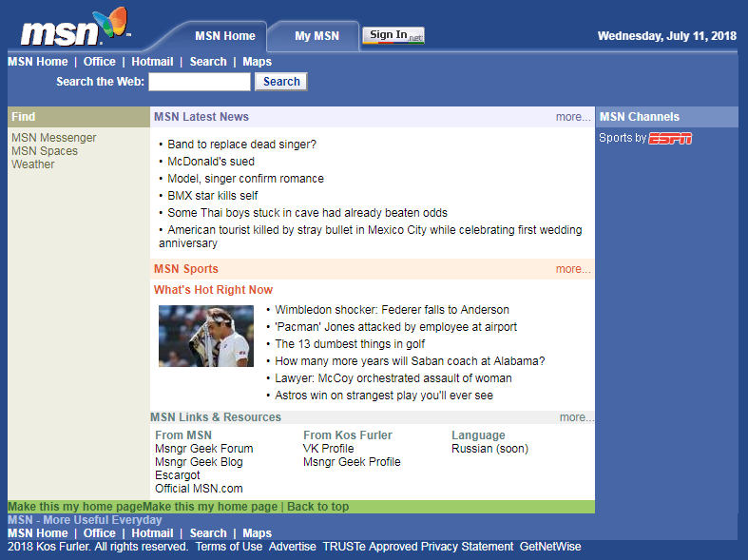Open MSN Home link in footer navigation
Screen dimensions: 748x560
[38, 533]
